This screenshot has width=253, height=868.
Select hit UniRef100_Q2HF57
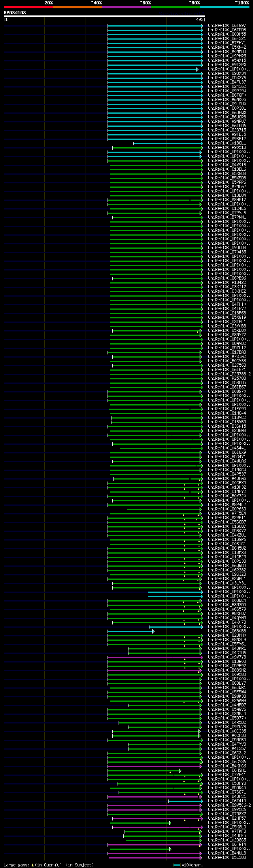227,819
